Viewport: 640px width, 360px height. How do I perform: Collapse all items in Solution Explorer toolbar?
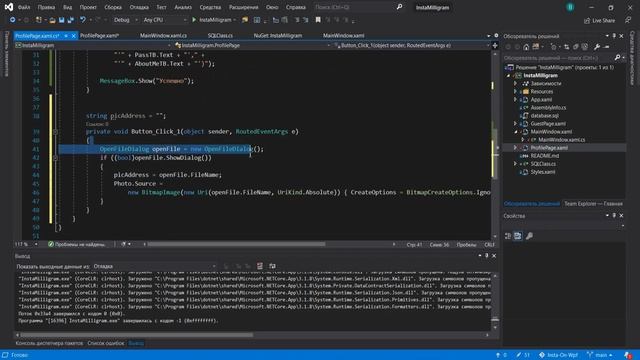click(576, 47)
